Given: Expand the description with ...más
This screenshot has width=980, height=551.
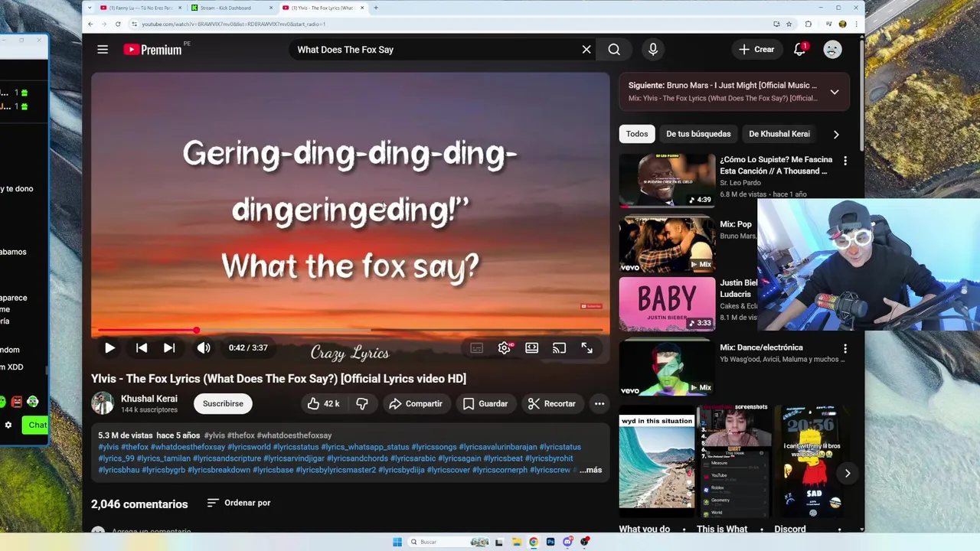Looking at the screenshot, I should point(590,470).
